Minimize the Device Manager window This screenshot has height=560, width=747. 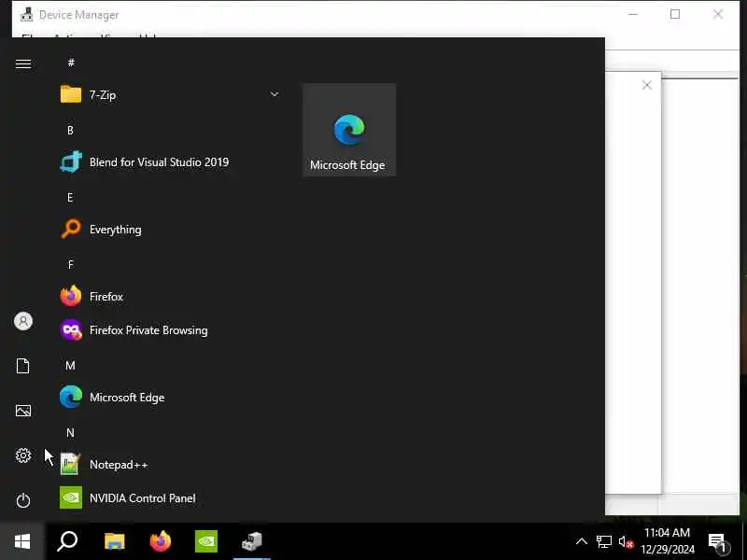[633, 14]
